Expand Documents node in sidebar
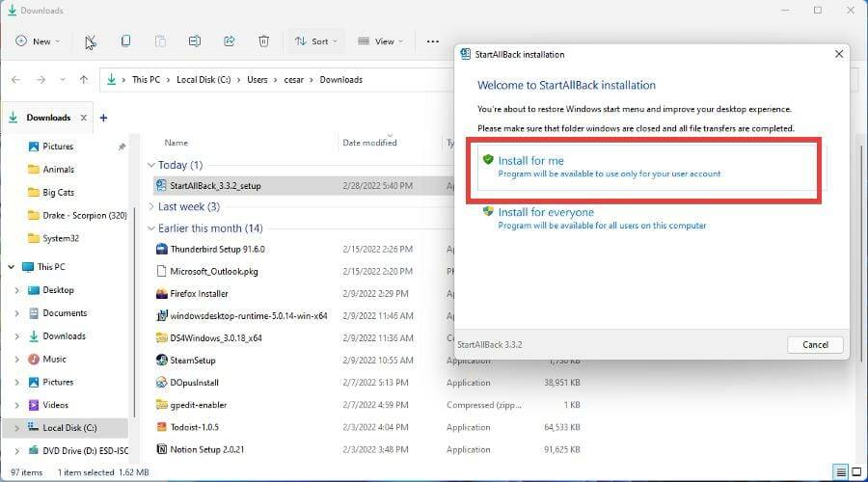The width and height of the screenshot is (868, 482). point(16,313)
